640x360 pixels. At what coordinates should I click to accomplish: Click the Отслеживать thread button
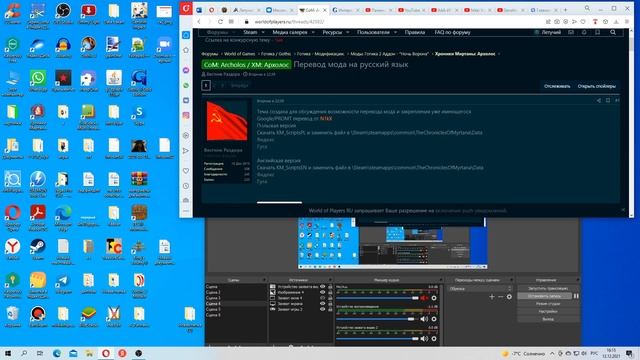point(557,86)
